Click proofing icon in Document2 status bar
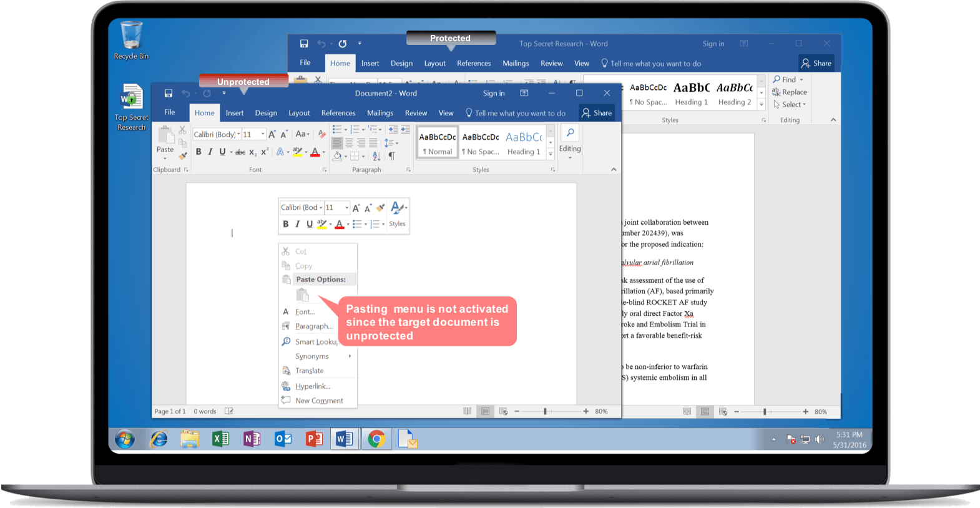Viewport: 980px width, 508px height. click(x=229, y=411)
